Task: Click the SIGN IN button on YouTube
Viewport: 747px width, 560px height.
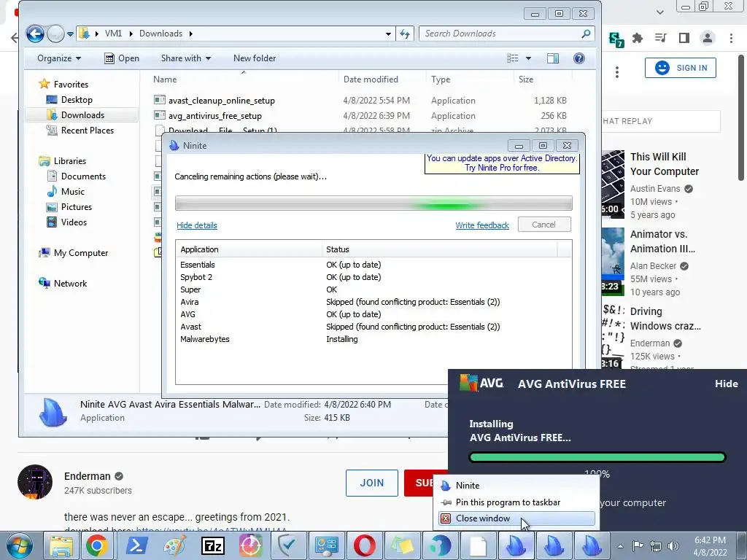Action: pyautogui.click(x=681, y=68)
